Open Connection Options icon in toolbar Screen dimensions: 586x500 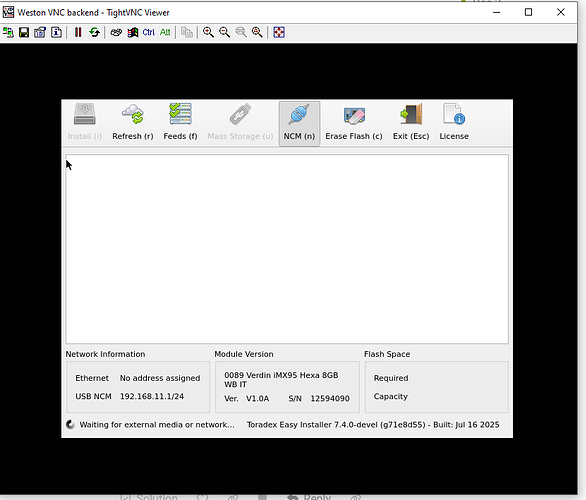[x=40, y=33]
